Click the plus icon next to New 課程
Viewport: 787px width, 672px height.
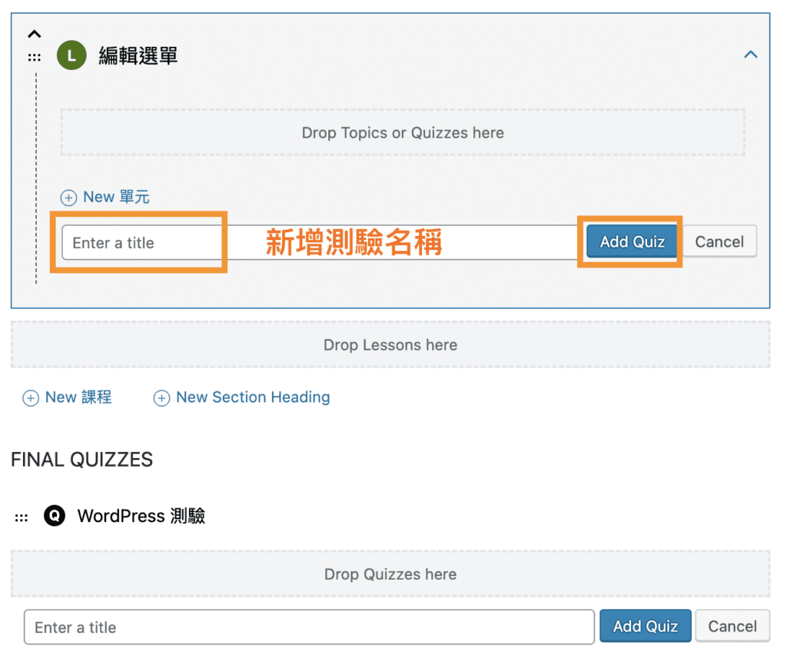click(31, 398)
